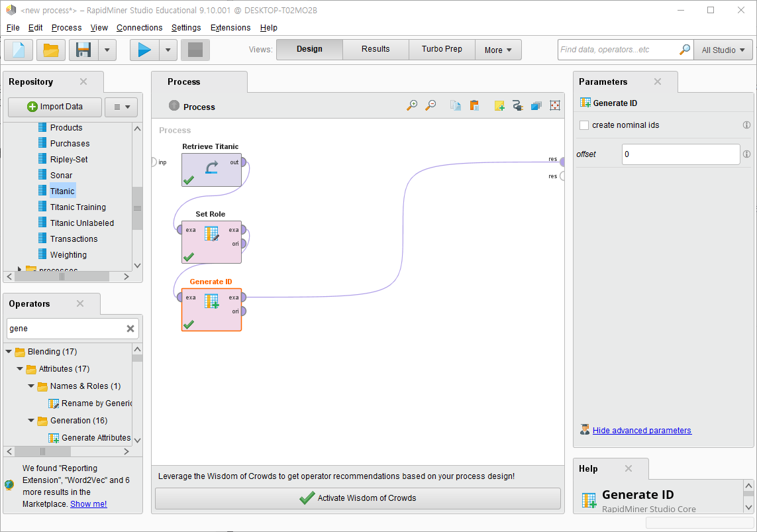Screen dimensions: 757x532
Task: Switch to the Design view
Action: pos(309,49)
